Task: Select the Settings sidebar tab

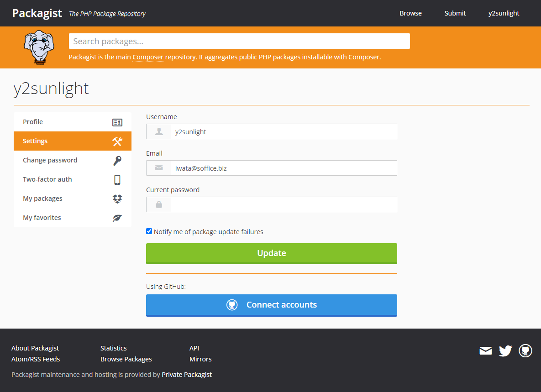Action: click(x=73, y=141)
